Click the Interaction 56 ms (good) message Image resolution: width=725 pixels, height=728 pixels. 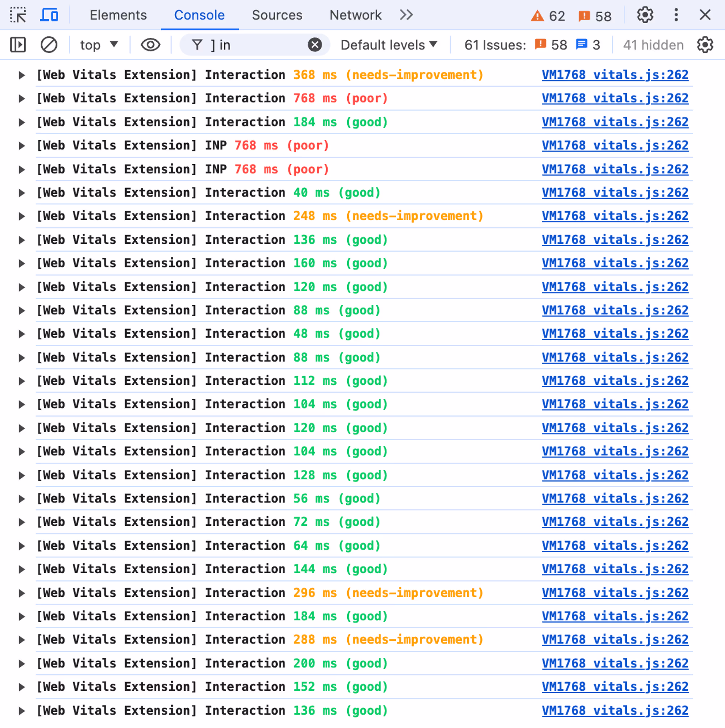[208, 499]
